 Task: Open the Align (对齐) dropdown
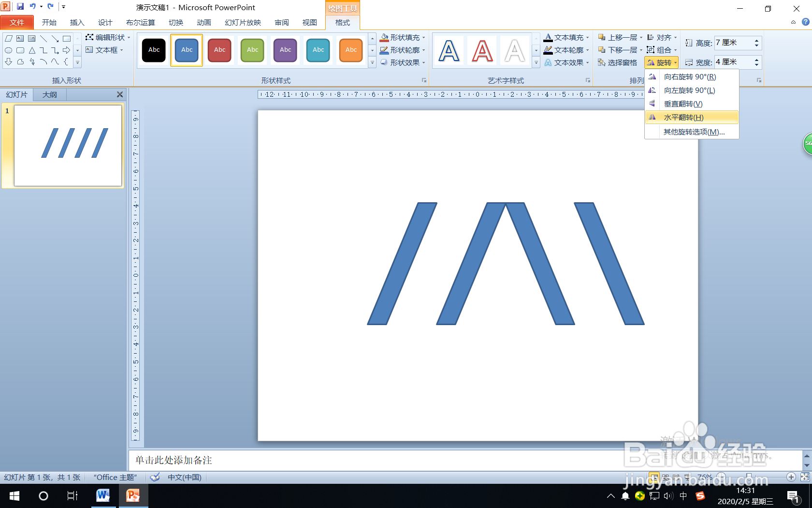point(662,38)
